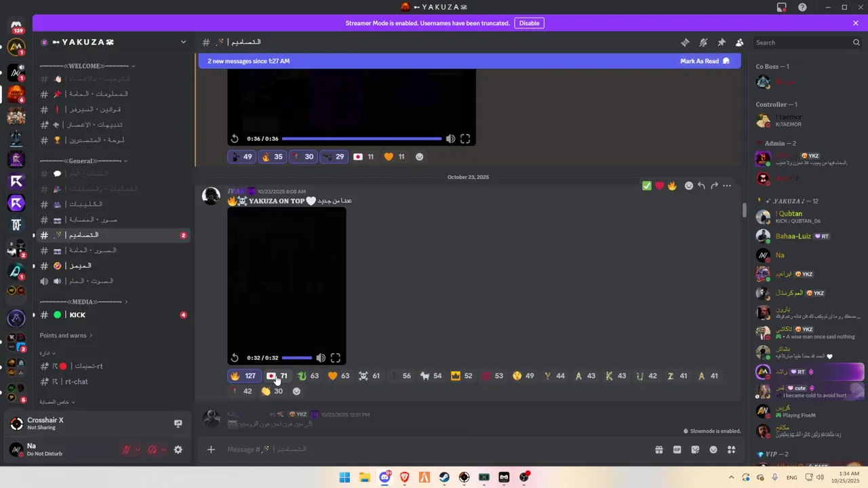Image resolution: width=868 pixels, height=488 pixels.
Task: Toggle the Japan flag reaction count 71
Action: (x=277, y=375)
